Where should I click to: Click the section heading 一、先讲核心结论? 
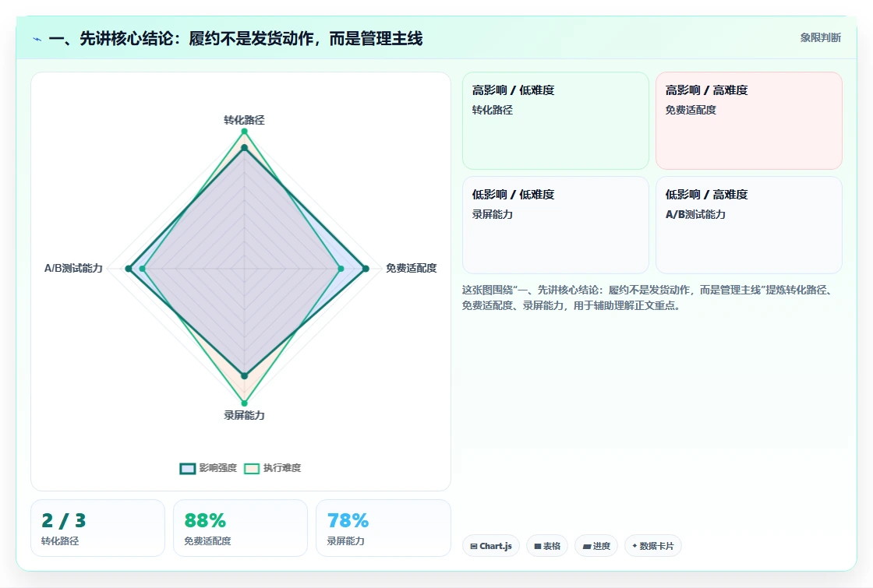tap(235, 38)
